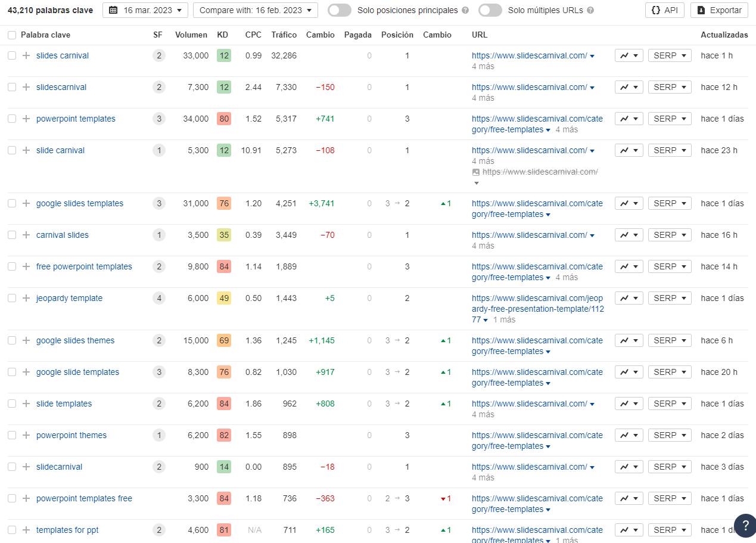Sort by 'Posición' column header

click(x=397, y=35)
